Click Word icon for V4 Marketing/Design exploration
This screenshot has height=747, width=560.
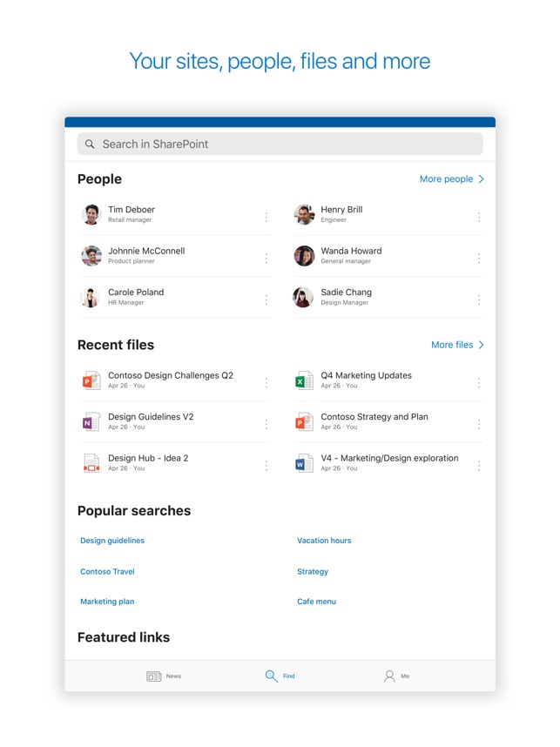pos(304,463)
